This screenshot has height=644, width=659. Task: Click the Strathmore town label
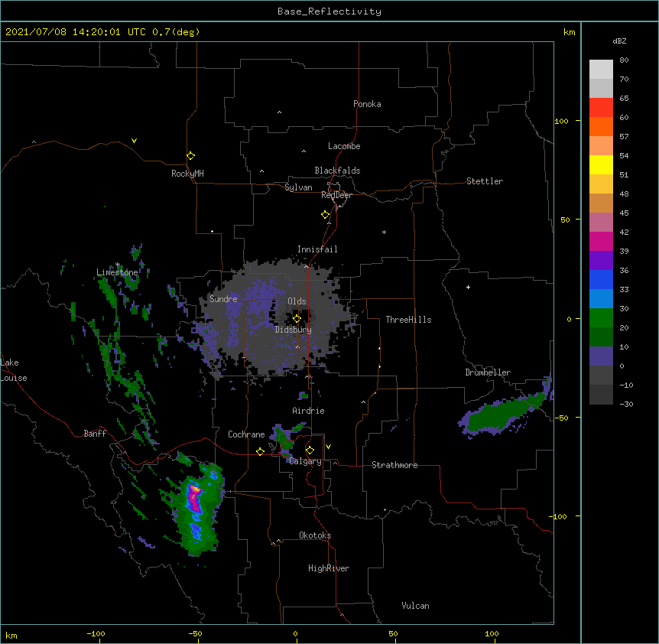394,465
